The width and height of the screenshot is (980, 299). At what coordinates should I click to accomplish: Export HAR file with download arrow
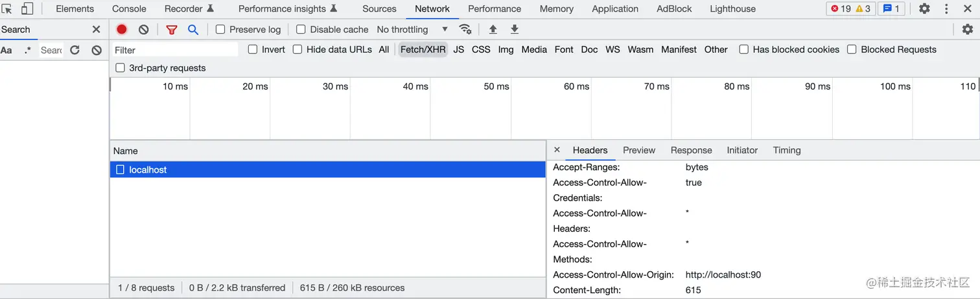515,29
